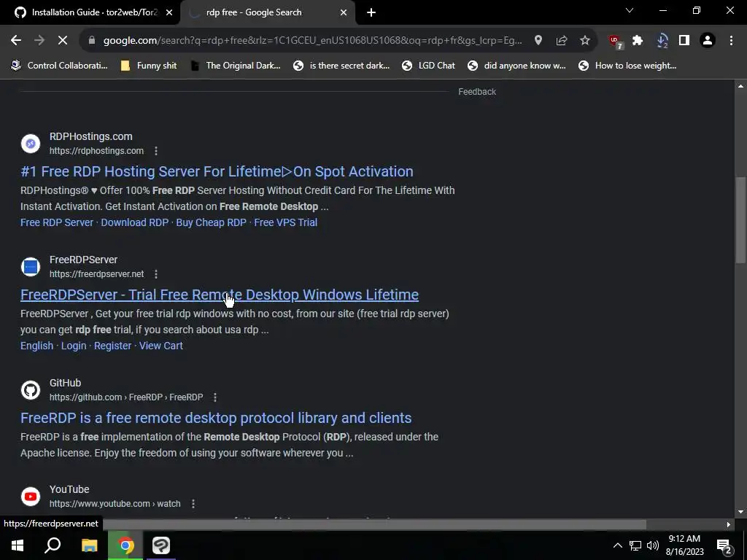The image size is (747, 560).
Task: Open more options for the RDPHostings result
Action: (x=156, y=151)
